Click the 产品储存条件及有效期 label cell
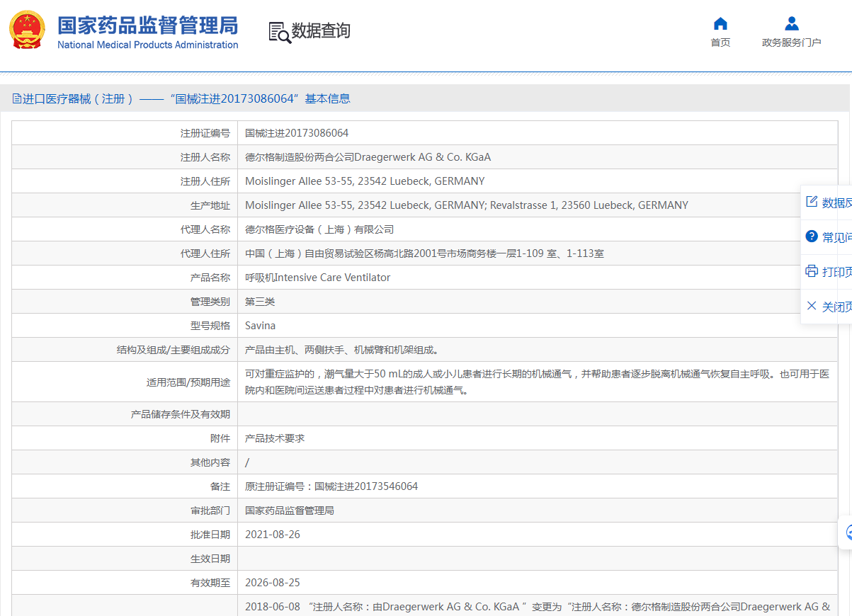This screenshot has width=852, height=616. (125, 414)
